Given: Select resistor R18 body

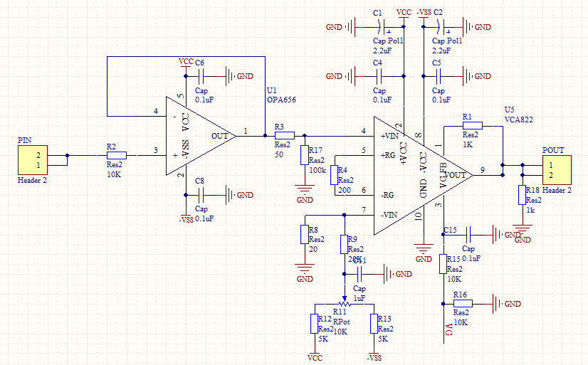Looking at the screenshot, I should [522, 195].
